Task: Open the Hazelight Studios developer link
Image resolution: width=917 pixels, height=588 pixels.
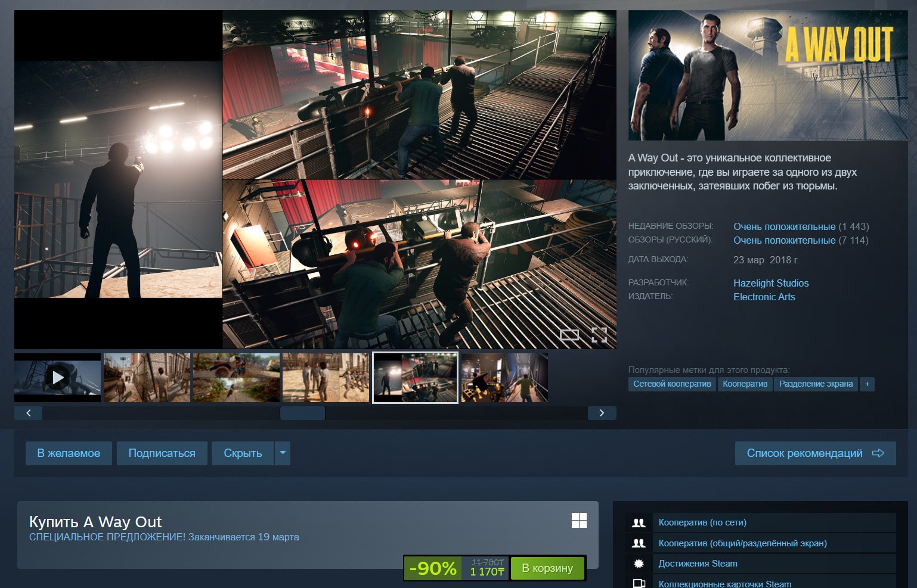Action: (x=771, y=283)
